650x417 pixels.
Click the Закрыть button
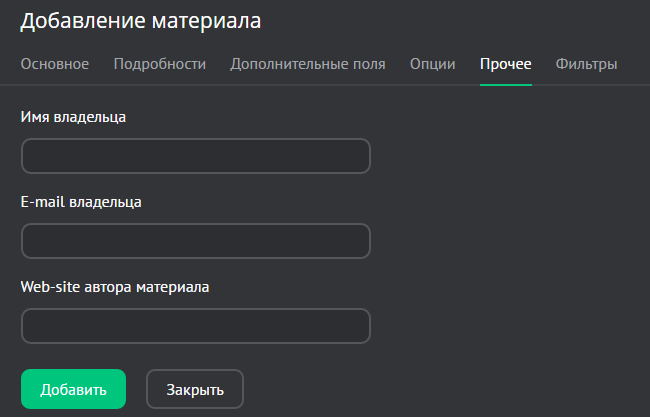(x=195, y=389)
